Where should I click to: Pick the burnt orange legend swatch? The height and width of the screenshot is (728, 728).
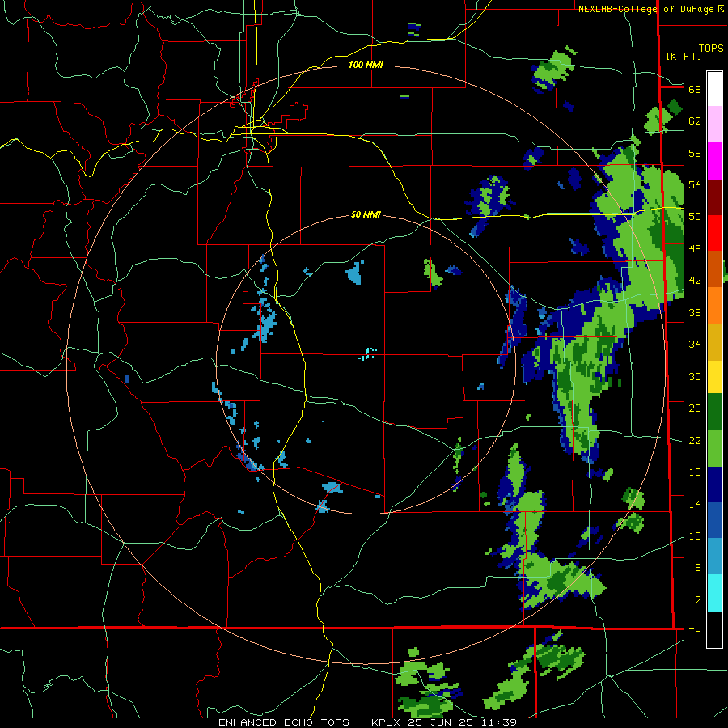click(714, 269)
